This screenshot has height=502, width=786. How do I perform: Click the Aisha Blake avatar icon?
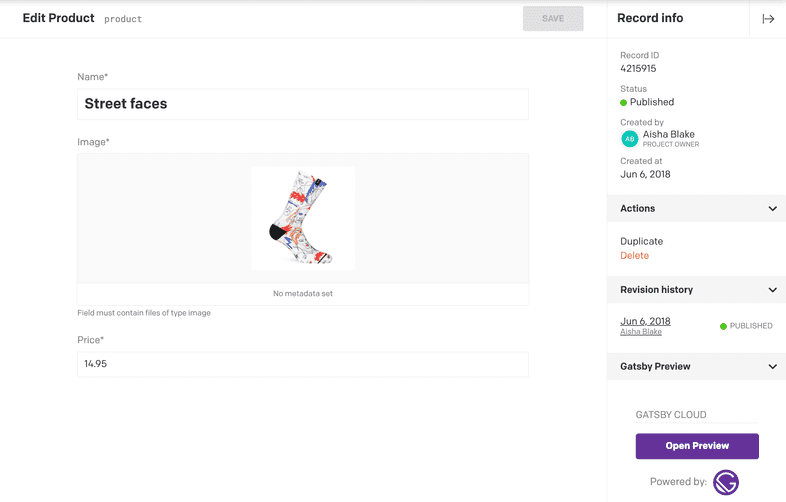(629, 139)
